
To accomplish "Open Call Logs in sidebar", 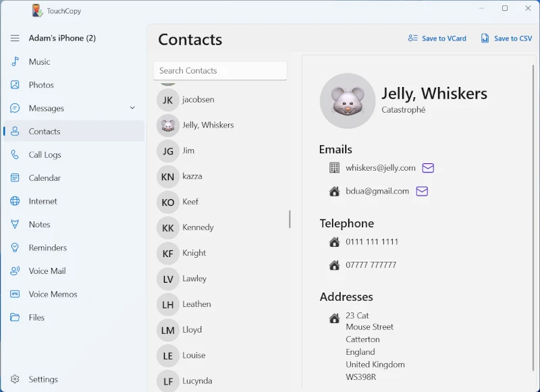I will coord(45,155).
